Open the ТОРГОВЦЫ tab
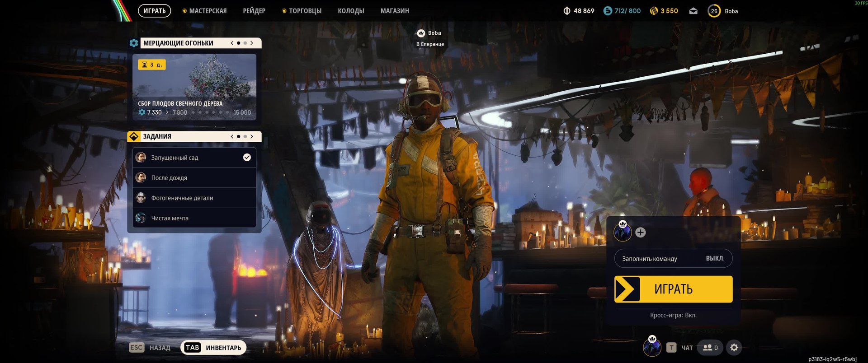Image resolution: width=868 pixels, height=363 pixels. [x=302, y=11]
